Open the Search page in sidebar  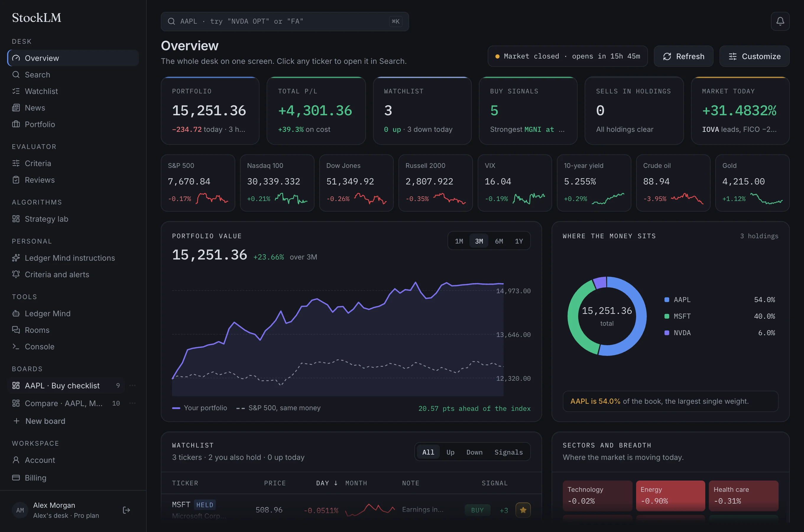(x=73, y=75)
